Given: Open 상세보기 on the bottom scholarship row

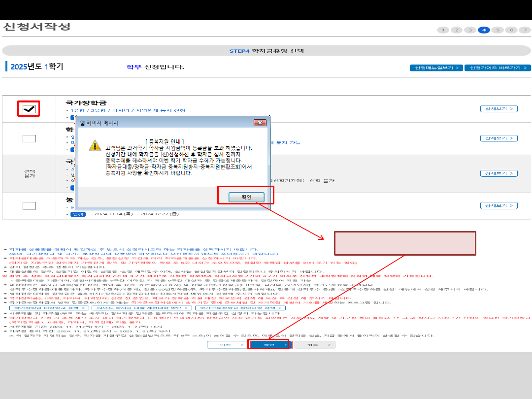Looking at the screenshot, I should (x=499, y=205).
